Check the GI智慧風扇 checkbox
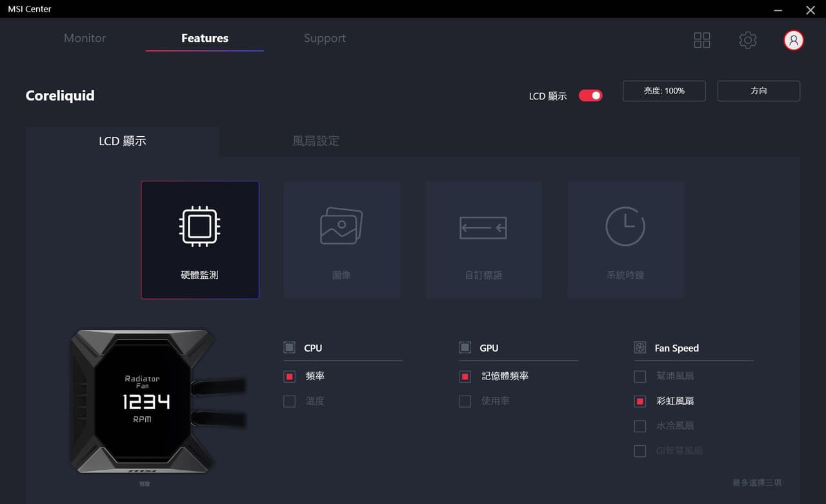Viewport: 826px width, 504px height. click(640, 451)
